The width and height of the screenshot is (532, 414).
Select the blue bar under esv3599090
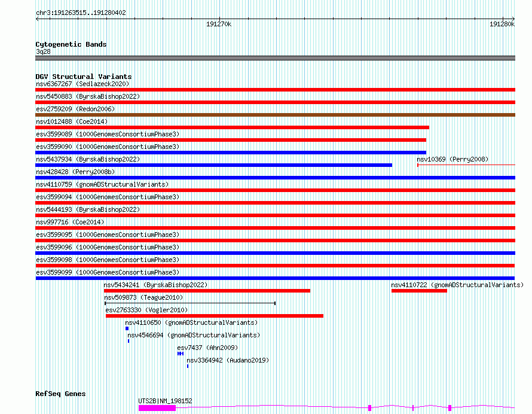[x=231, y=153]
